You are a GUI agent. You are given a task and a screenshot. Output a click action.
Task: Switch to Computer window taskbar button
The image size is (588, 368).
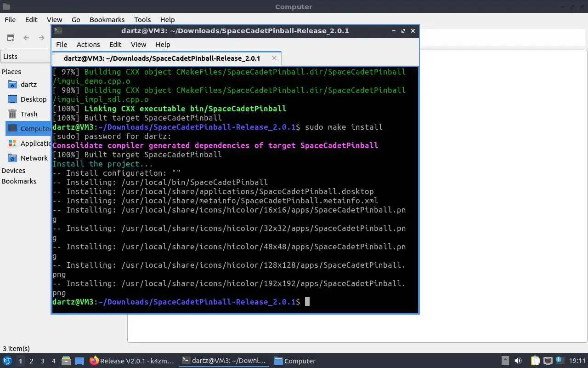295,361
